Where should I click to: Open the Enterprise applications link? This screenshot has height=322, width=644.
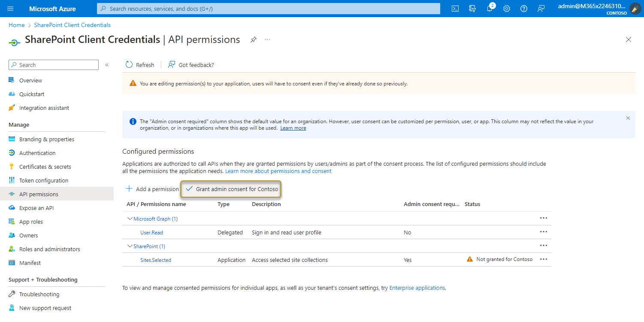click(417, 288)
